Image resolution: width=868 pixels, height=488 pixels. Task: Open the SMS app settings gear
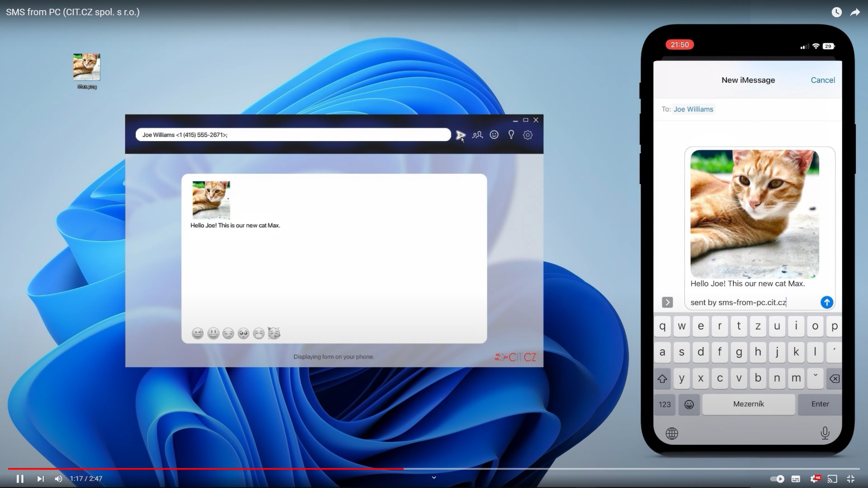[528, 135]
